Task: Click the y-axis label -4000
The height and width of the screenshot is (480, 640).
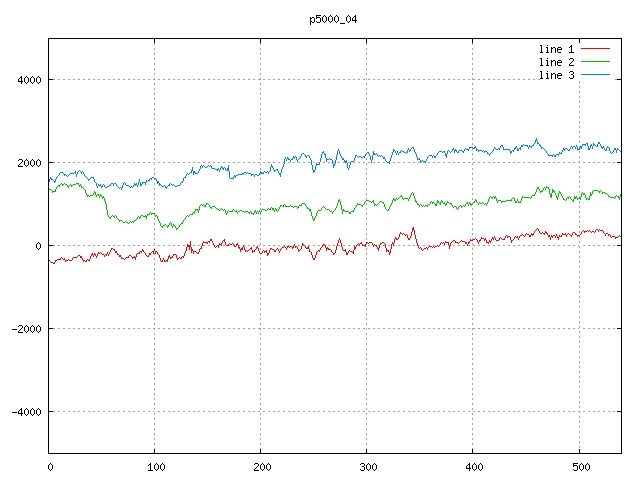Action: [x=27, y=412]
